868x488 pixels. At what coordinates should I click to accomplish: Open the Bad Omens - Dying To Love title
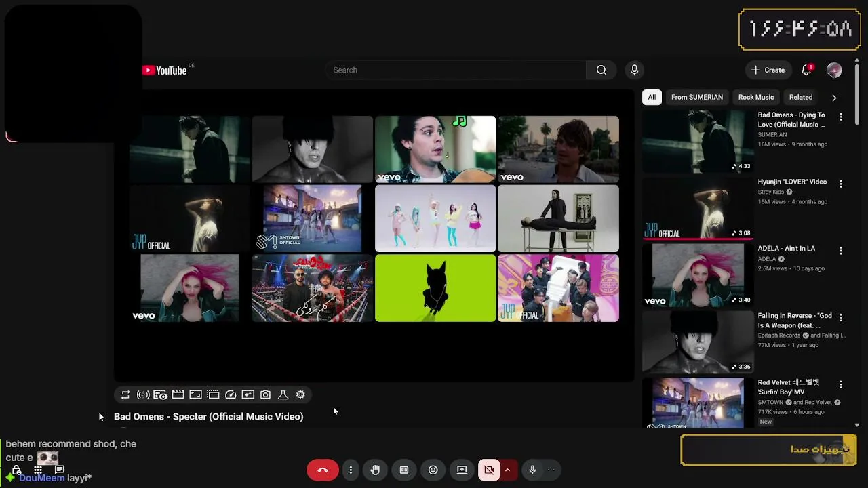pyautogui.click(x=791, y=120)
